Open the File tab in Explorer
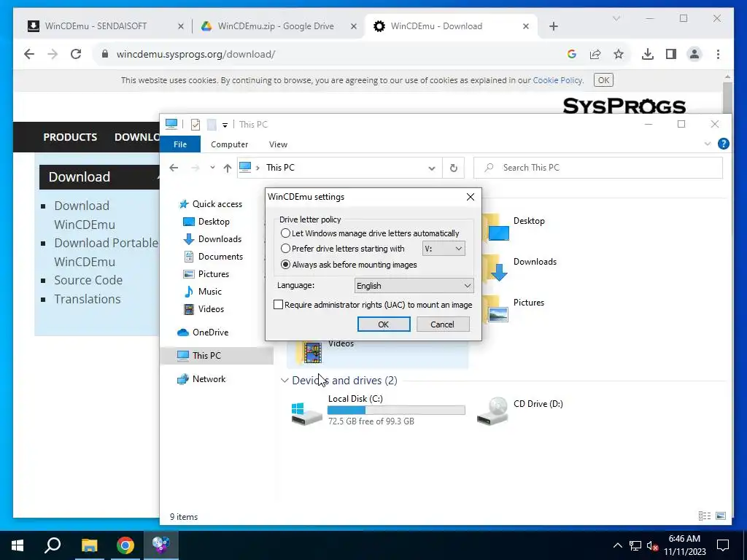747x560 pixels. point(180,144)
